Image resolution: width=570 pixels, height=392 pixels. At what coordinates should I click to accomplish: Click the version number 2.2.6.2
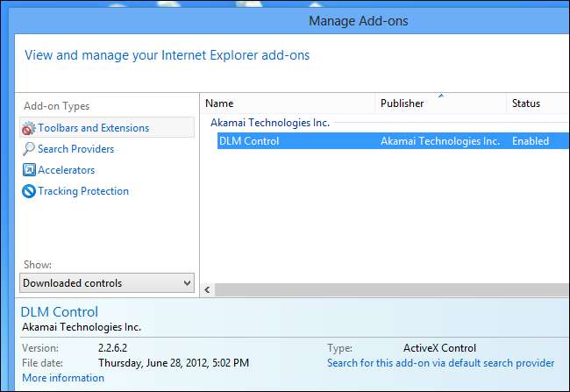(x=110, y=348)
